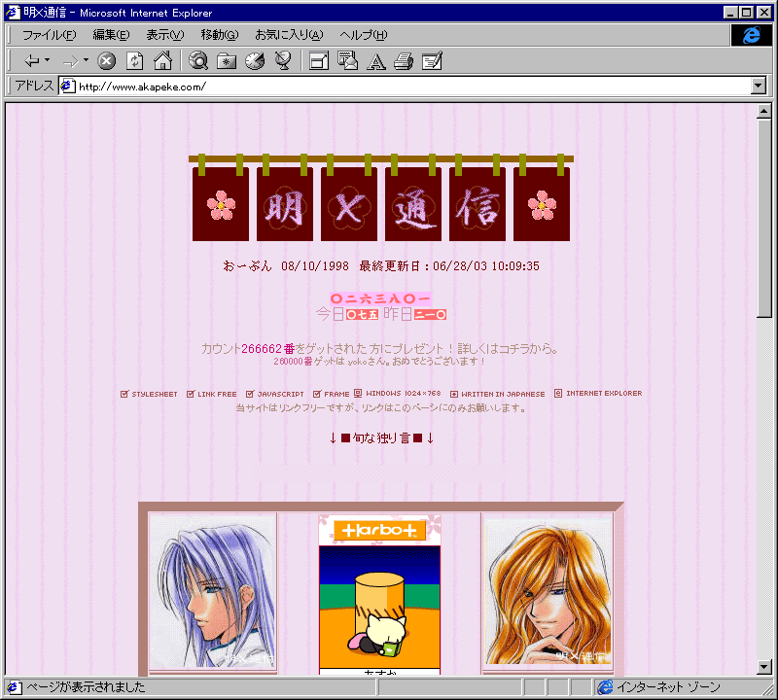Click the コチラ link in the present notice
Screen dimensions: 778x700
tap(513, 349)
